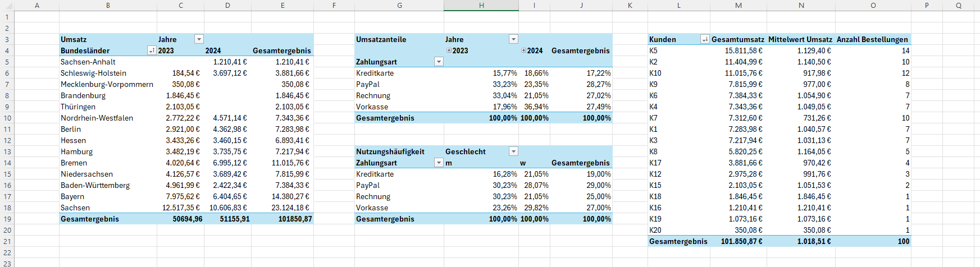Click the Sachsen-Anhalt row label cell
The width and height of the screenshot is (980, 267).
[88, 62]
